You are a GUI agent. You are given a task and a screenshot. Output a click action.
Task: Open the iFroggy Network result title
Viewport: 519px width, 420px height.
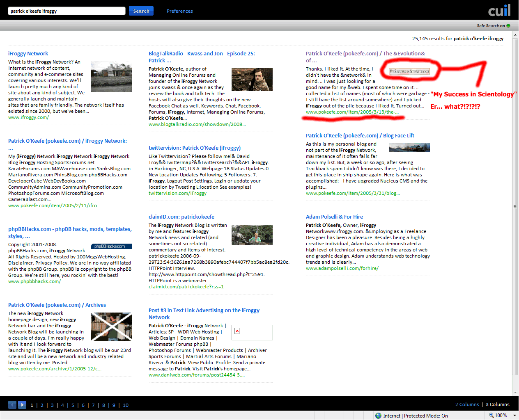point(28,54)
